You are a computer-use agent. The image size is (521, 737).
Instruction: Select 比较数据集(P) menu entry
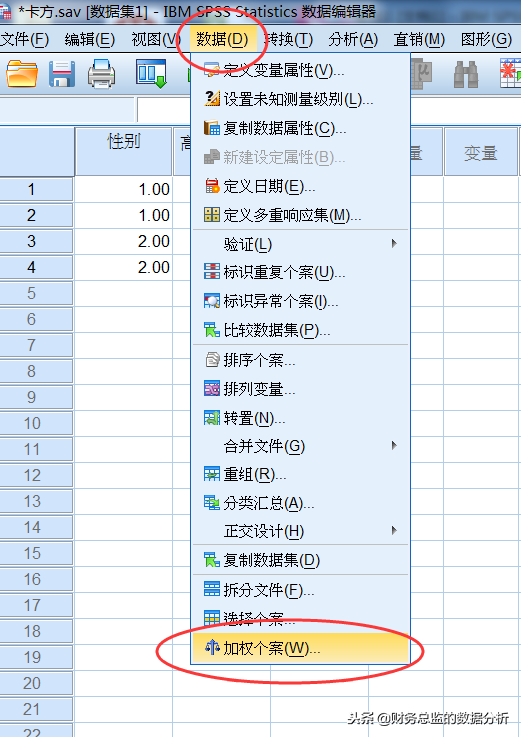pos(300,330)
